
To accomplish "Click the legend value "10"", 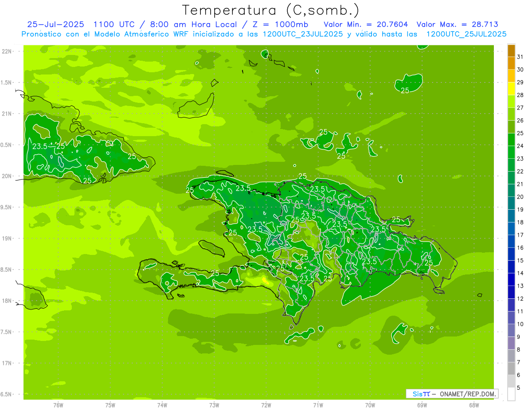I will pyautogui.click(x=520, y=324).
